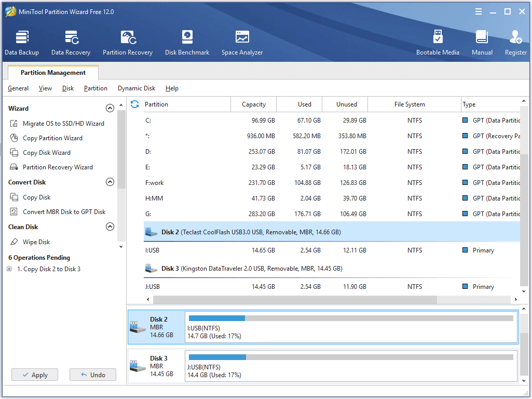This screenshot has width=532, height=399.
Task: Click the Migrate OS to SSD/HD Wizard icon
Action: click(14, 123)
